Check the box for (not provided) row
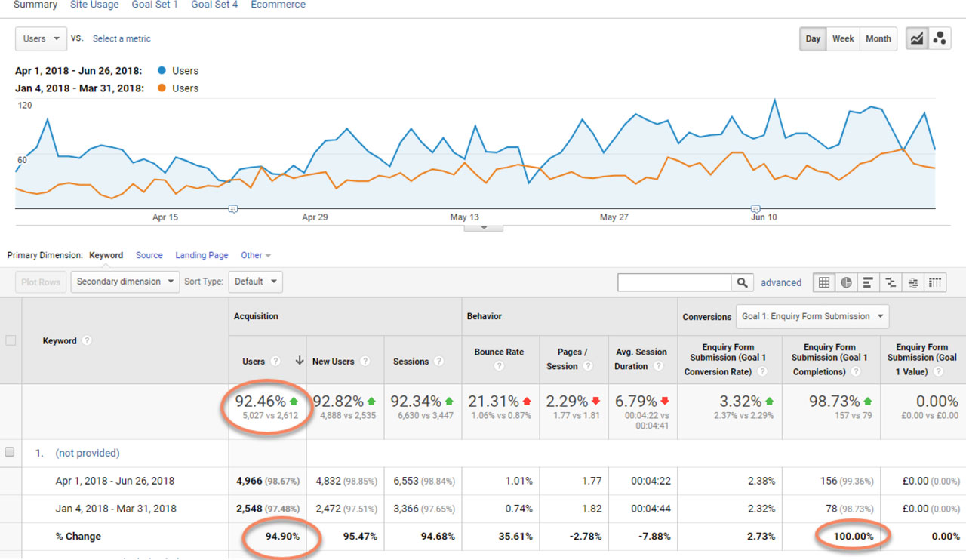This screenshot has width=966, height=560. [x=10, y=453]
